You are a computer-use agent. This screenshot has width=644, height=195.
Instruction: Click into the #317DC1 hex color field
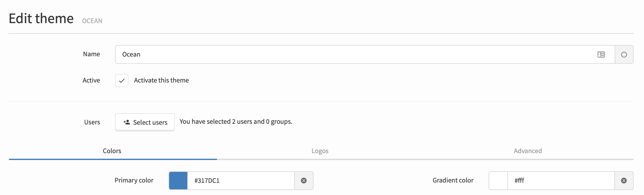pos(241,181)
